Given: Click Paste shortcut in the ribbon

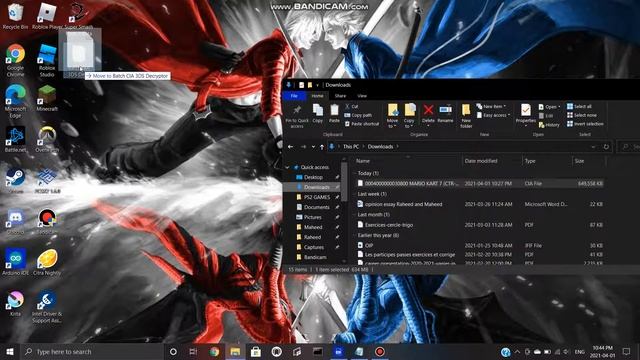Looking at the screenshot, I should (362, 124).
